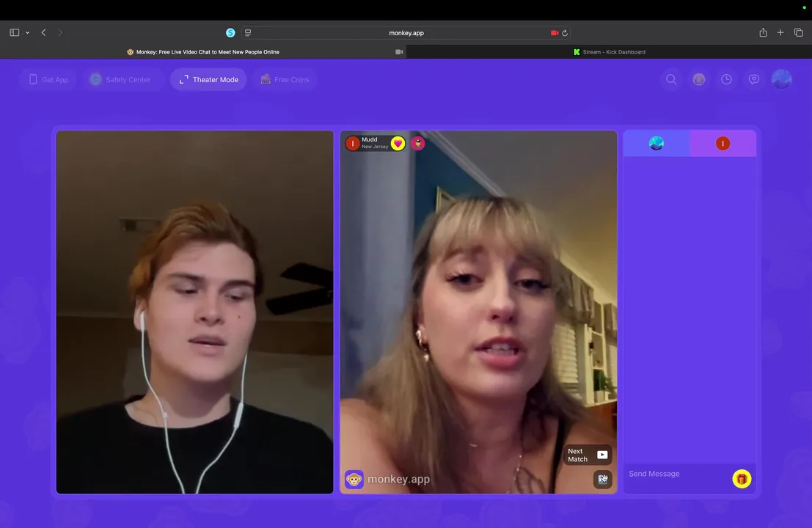Open the messages chat bubble icon
Screen dimensions: 812x528
click(x=754, y=79)
